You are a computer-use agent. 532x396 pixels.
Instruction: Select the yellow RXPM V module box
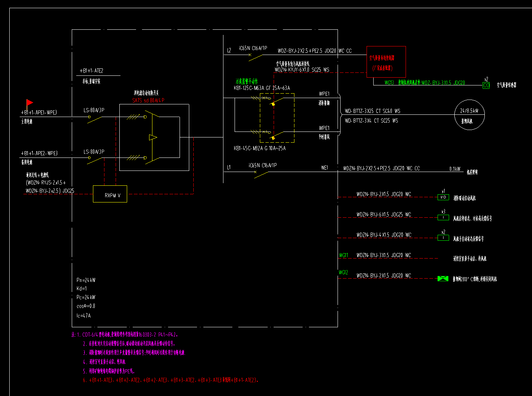(x=110, y=194)
